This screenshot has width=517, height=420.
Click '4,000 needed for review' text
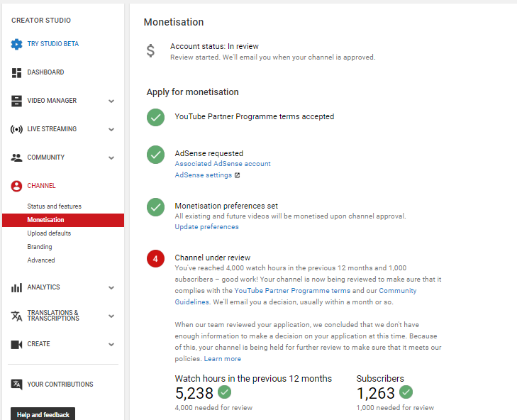point(213,408)
